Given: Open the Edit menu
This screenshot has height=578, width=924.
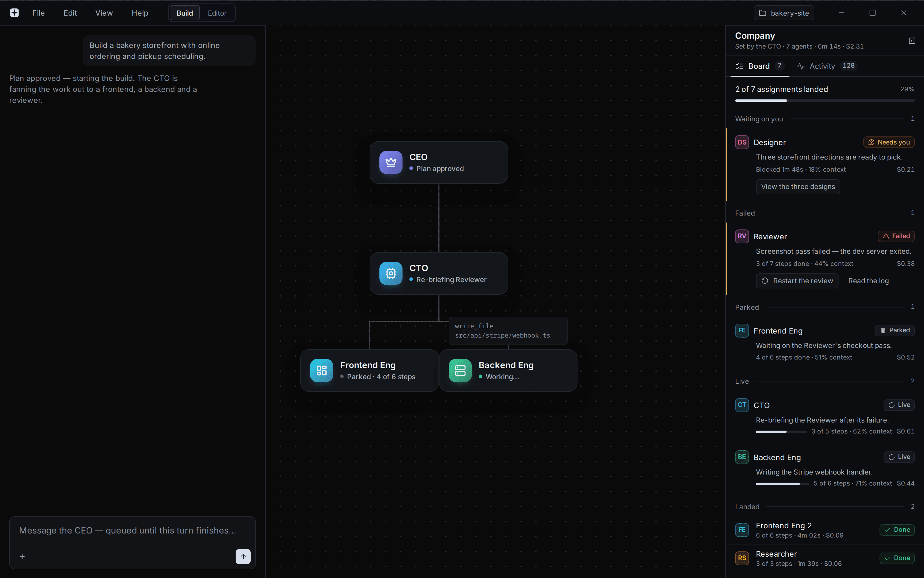Looking at the screenshot, I should (x=70, y=13).
